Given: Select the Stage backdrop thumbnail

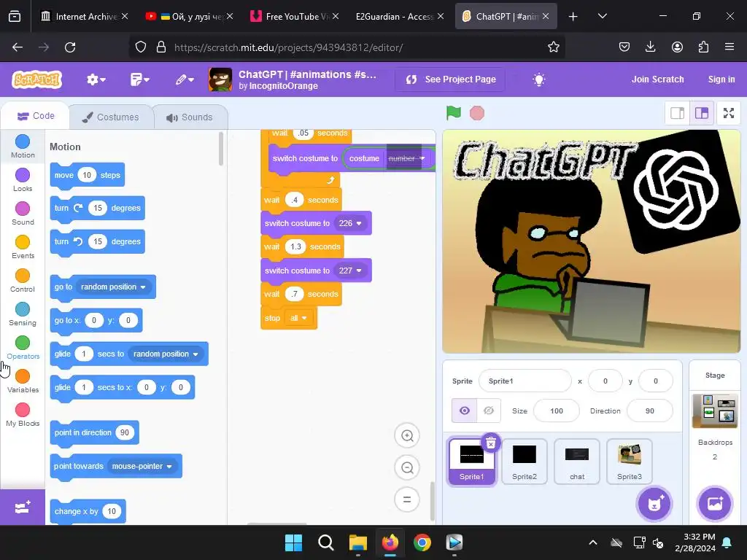Looking at the screenshot, I should (x=715, y=411).
